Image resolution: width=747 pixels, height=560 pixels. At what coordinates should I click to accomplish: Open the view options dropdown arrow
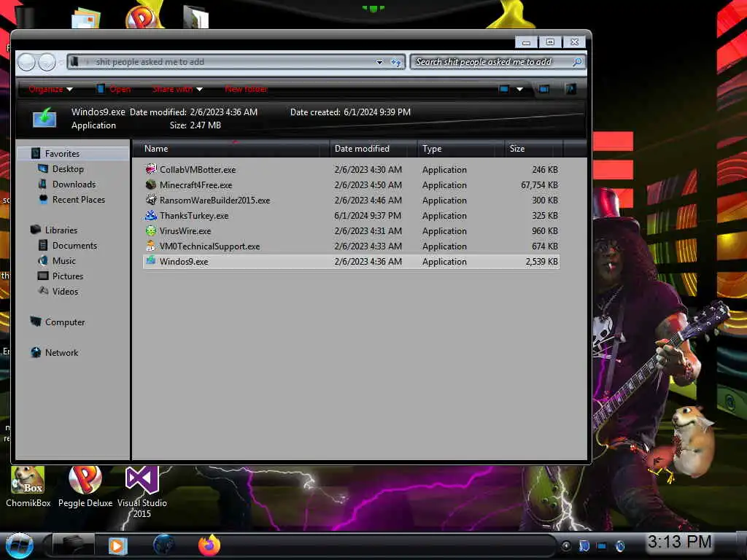(x=519, y=89)
